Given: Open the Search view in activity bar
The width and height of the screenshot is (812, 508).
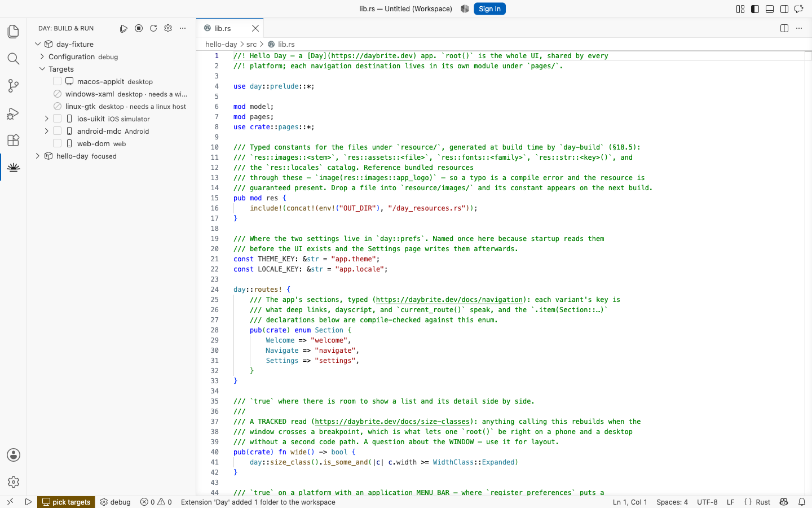Looking at the screenshot, I should pyautogui.click(x=14, y=59).
